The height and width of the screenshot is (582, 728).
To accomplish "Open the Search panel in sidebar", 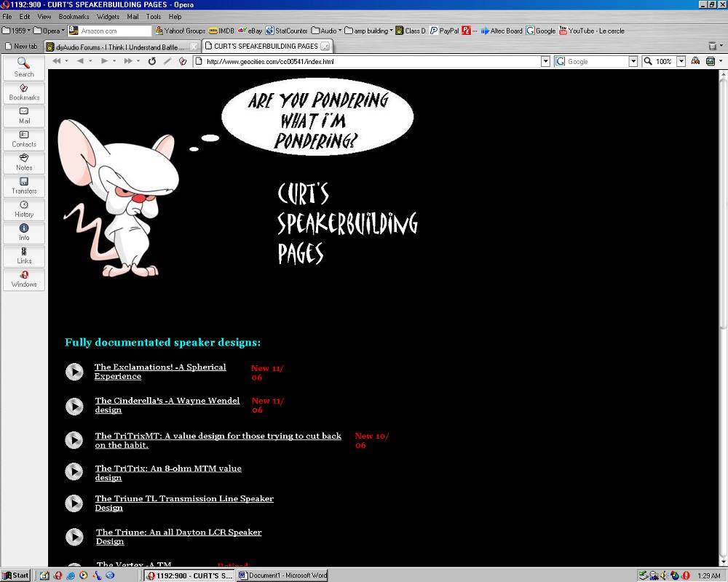I will (x=24, y=68).
